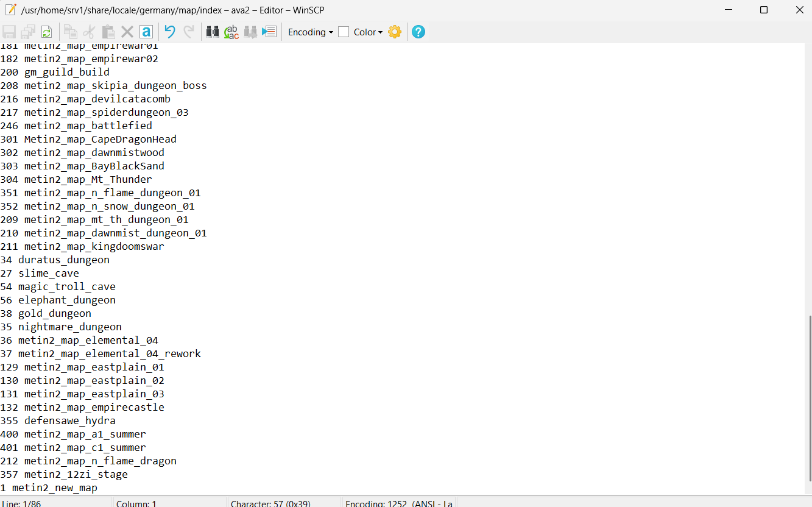Click the Redo arrow icon
This screenshot has height=507, width=812.
pos(189,32)
